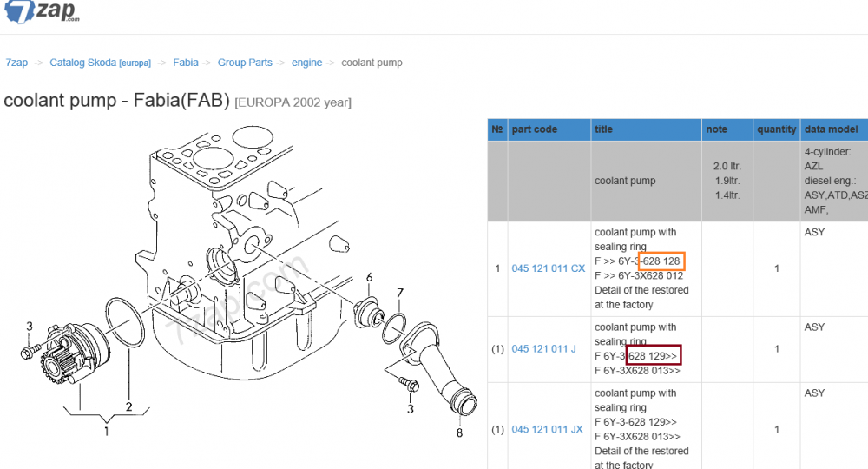Click callout number 2 in diagram
Image resolution: width=868 pixels, height=469 pixels.
pyautogui.click(x=128, y=406)
